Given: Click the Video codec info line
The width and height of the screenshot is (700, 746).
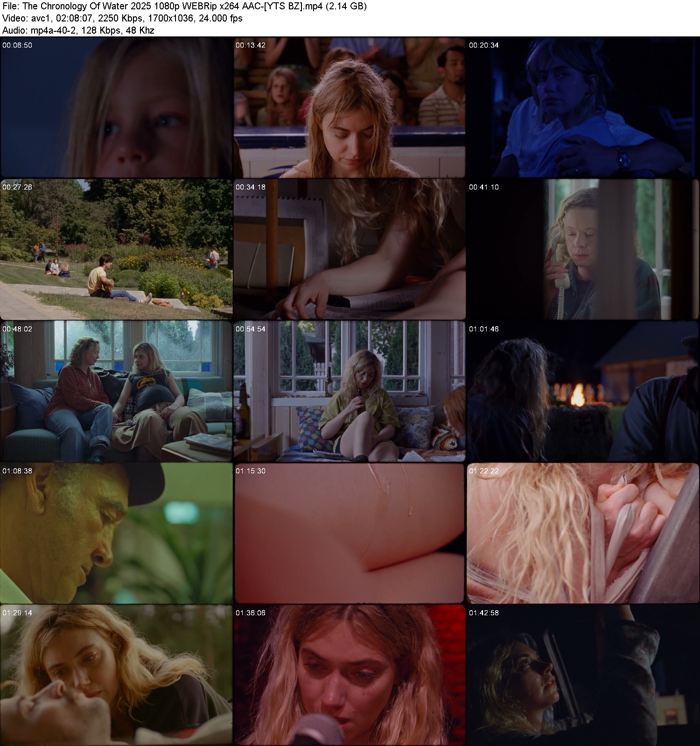Looking at the screenshot, I should (x=122, y=19).
